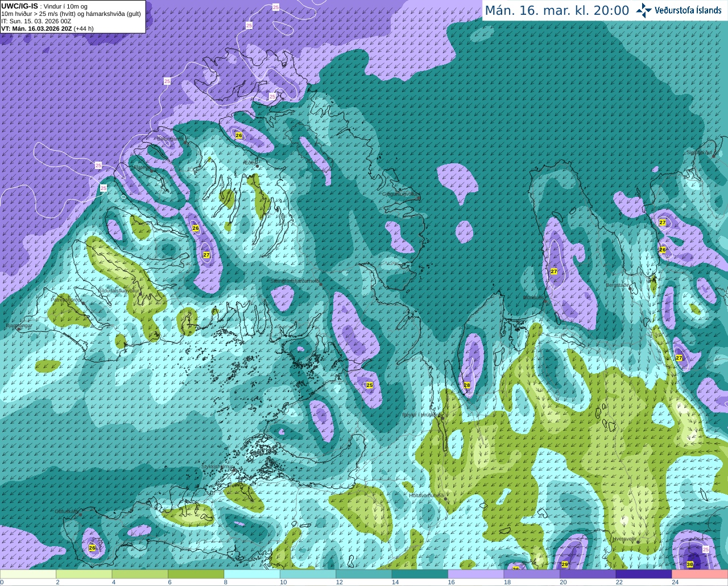The image size is (728, 586).
Task: Click the Gjögurflugvöllur station label
Action: 400,194
